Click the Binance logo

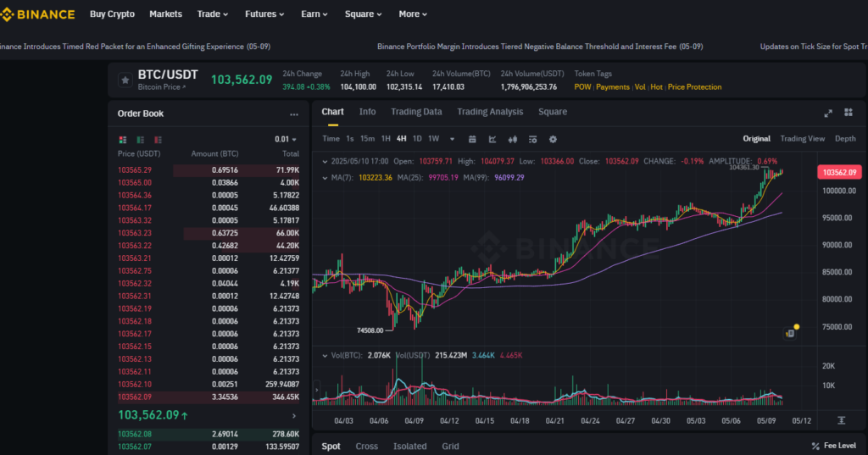click(x=37, y=14)
